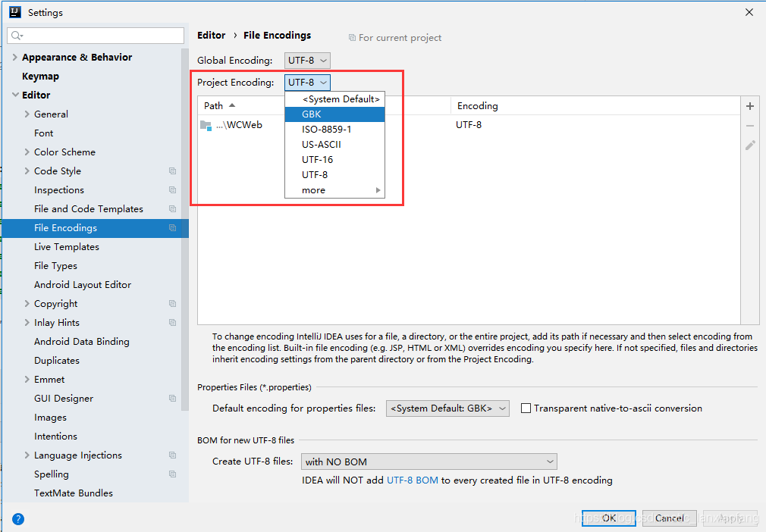Select File Encodings in settings tree
766x532 pixels.
96,228
